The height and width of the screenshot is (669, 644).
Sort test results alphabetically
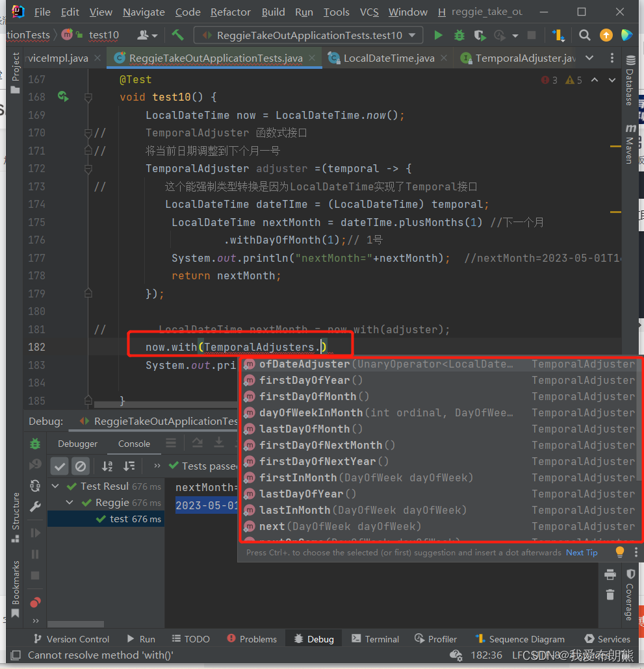[107, 466]
